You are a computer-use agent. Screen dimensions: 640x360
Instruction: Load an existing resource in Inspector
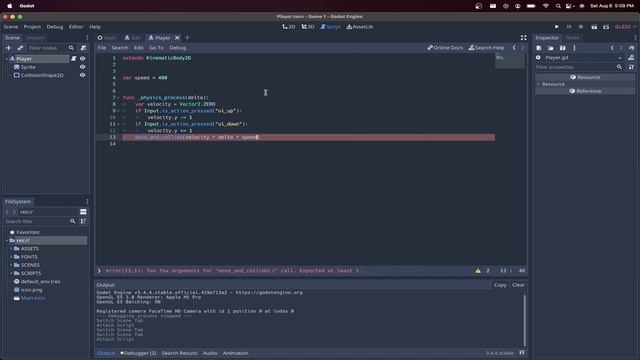[551, 48]
